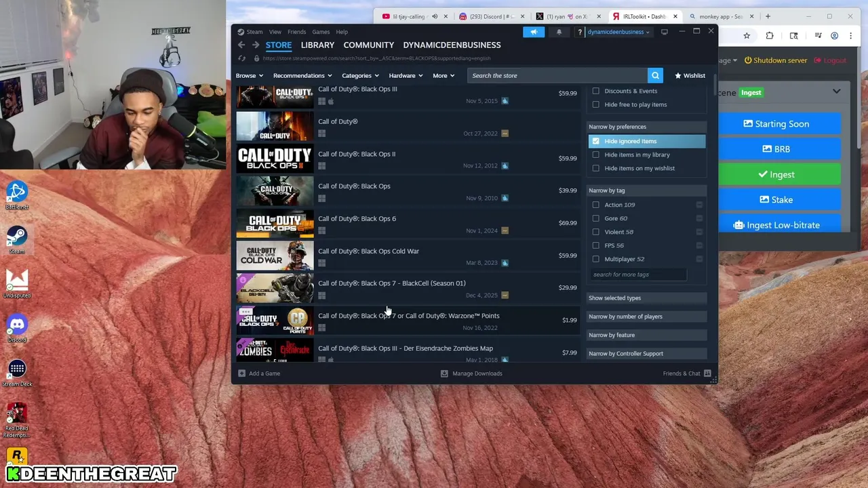
Task: Expand Narrow by feature section
Action: [x=646, y=335]
